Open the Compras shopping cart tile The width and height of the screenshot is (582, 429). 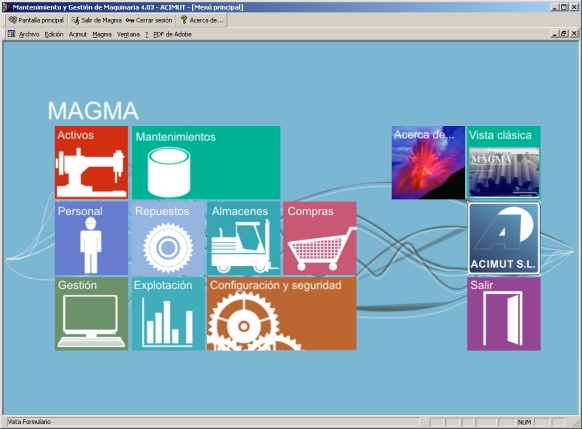point(320,238)
